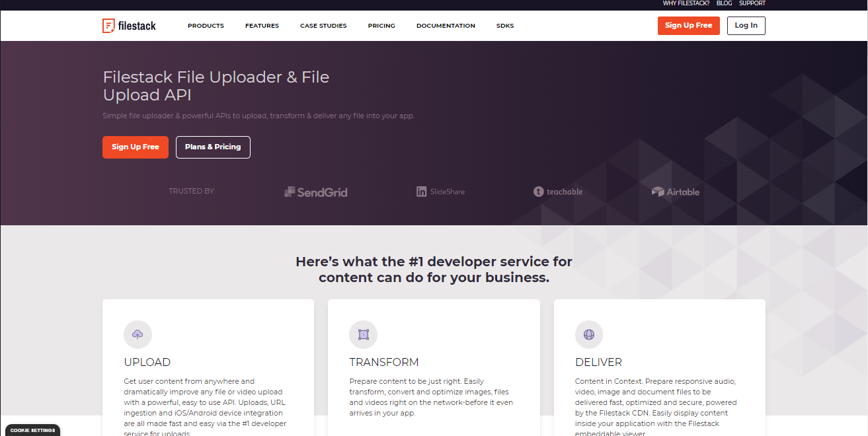Open the Pricing page
868x436 pixels.
tap(381, 26)
